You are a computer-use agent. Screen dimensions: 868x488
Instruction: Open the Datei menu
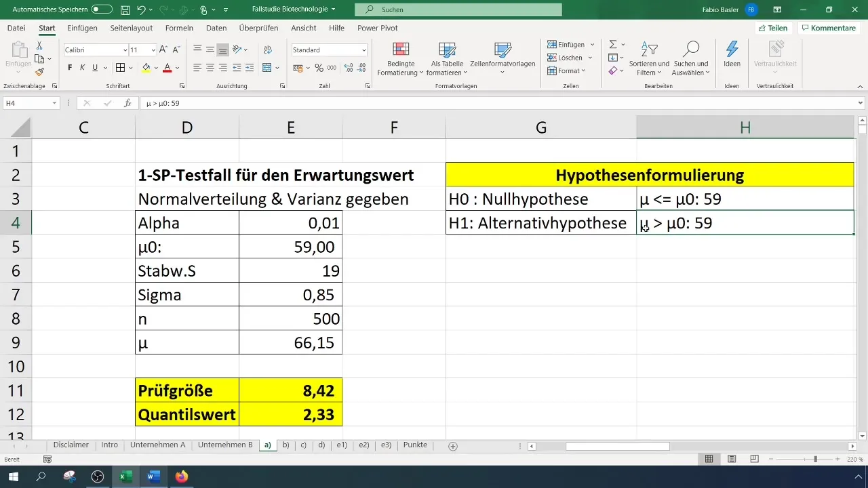click(x=16, y=28)
